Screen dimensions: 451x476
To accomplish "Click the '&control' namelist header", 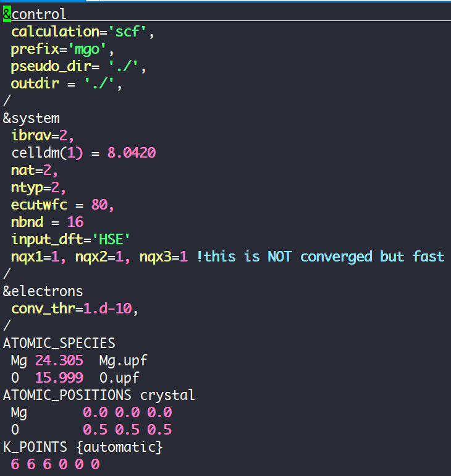I will (x=34, y=15).
